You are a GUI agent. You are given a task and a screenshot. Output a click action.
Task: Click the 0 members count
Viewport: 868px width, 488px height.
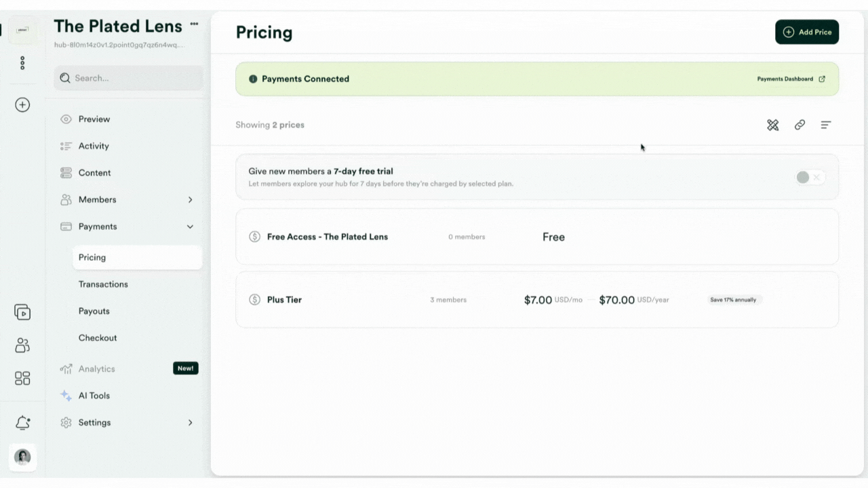pos(467,237)
